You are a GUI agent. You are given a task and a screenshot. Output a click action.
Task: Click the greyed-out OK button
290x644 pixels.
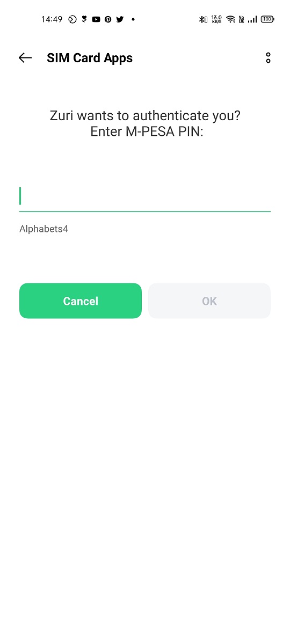point(209,301)
